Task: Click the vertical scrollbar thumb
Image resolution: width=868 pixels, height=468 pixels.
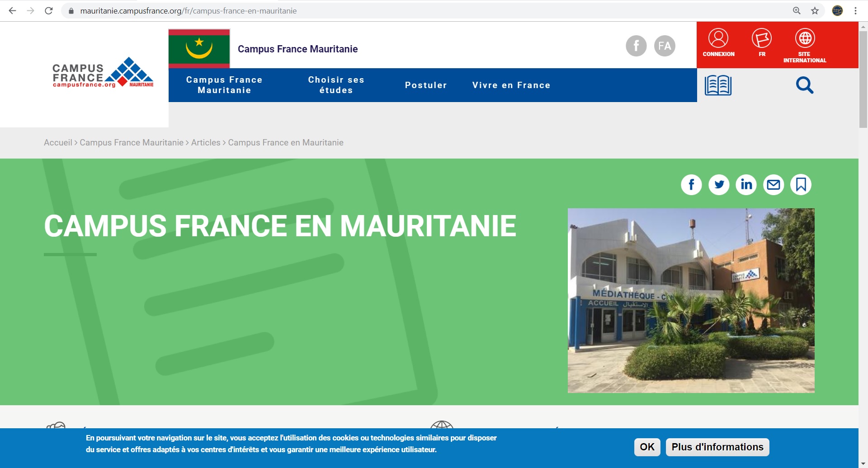Action: click(863, 79)
